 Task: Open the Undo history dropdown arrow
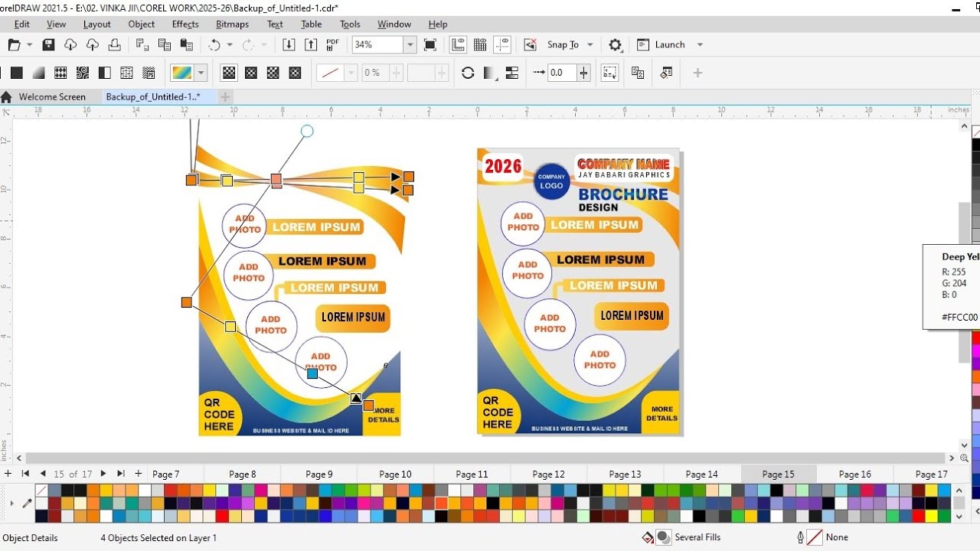(230, 44)
